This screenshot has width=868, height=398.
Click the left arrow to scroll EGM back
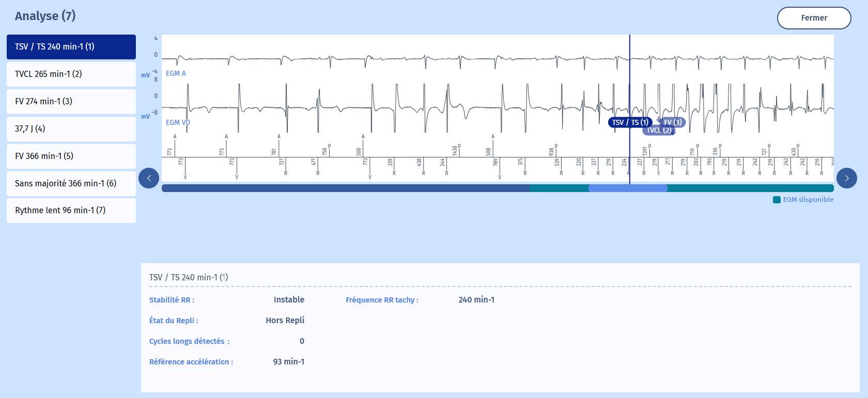coord(149,179)
